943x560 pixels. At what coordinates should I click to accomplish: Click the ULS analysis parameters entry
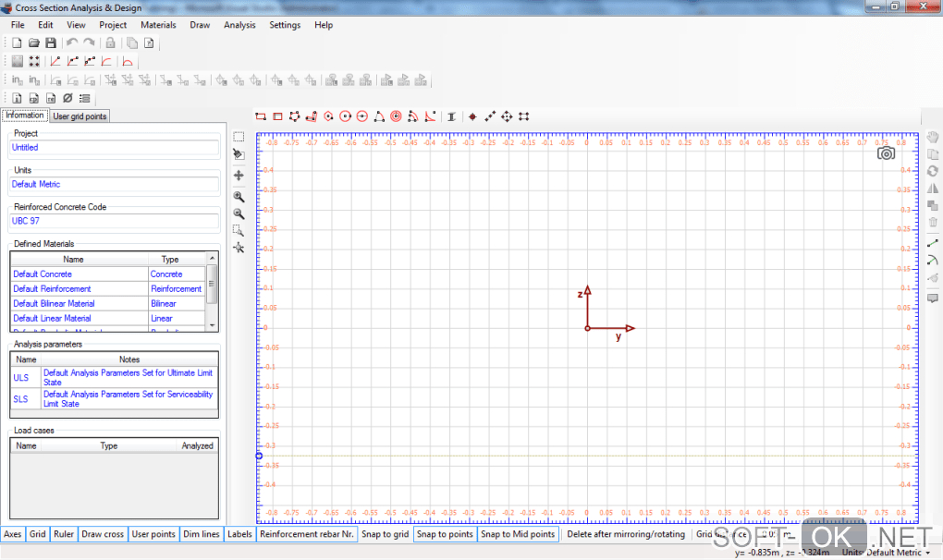click(x=21, y=378)
